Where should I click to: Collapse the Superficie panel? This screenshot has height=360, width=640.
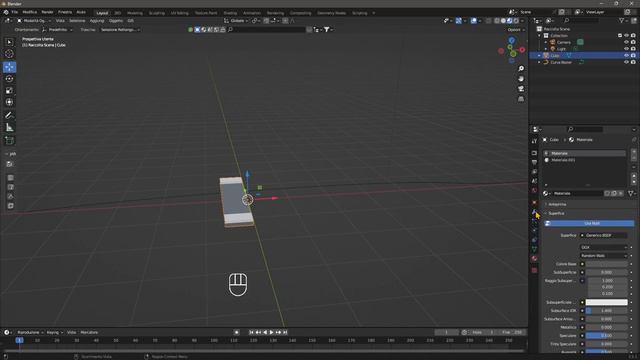(x=556, y=213)
